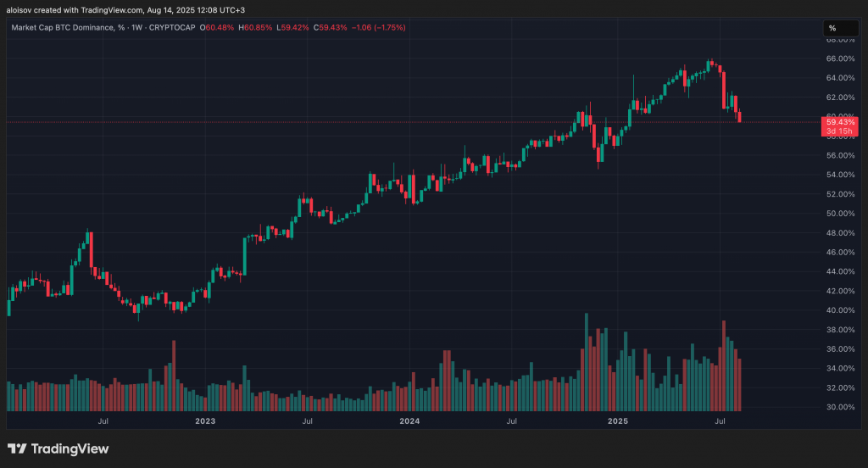Image resolution: width=868 pixels, height=468 pixels.
Task: Click the 66.00% price axis label
Action: click(840, 58)
